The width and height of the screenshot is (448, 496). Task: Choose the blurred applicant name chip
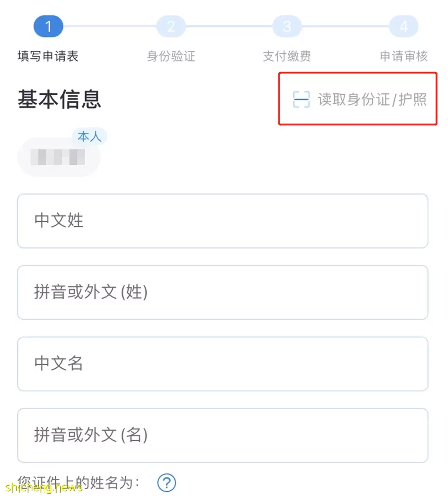[x=59, y=157]
